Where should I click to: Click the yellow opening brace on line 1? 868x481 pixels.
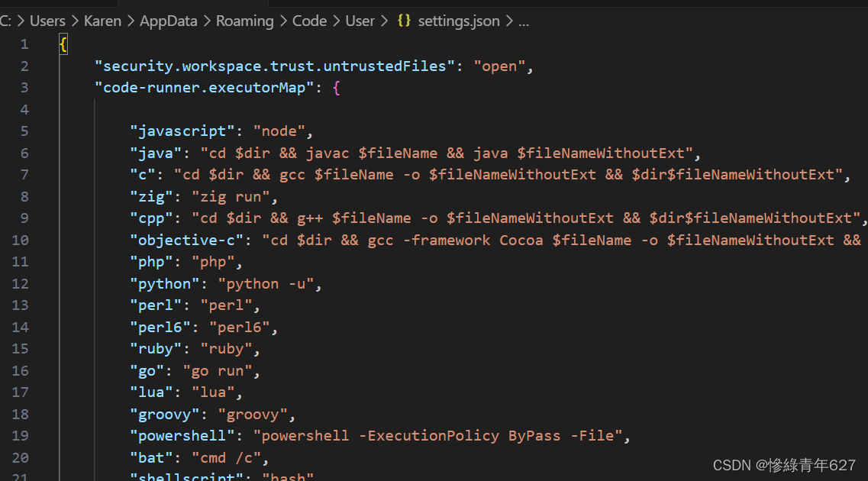pos(63,44)
